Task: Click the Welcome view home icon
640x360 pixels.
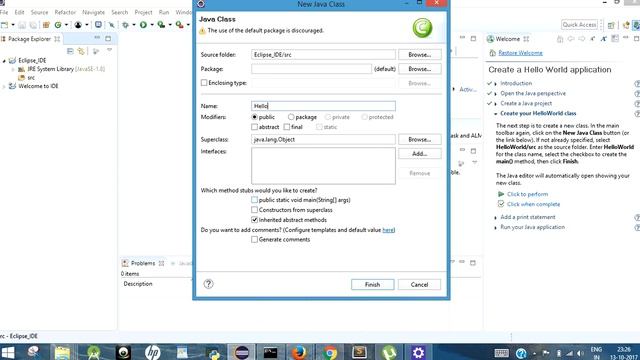Action: [560, 39]
